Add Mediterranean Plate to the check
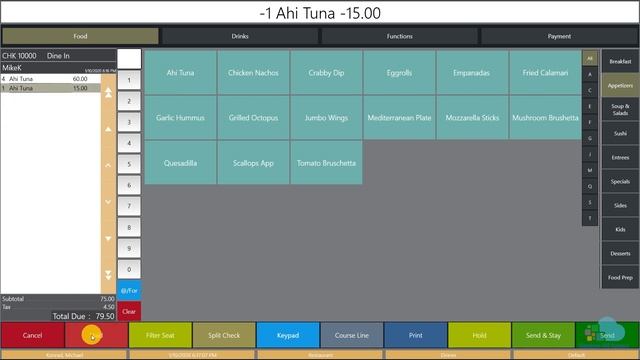Image resolution: width=640 pixels, height=360 pixels. 399,118
